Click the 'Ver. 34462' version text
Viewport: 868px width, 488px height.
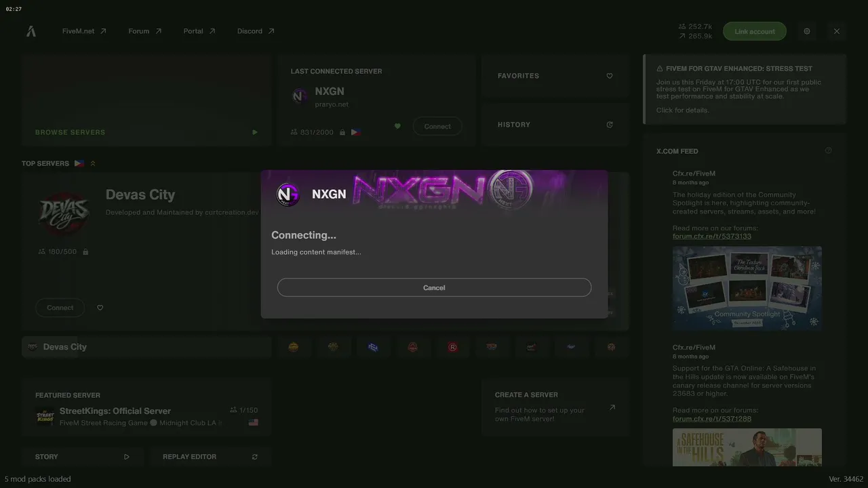coord(846,479)
